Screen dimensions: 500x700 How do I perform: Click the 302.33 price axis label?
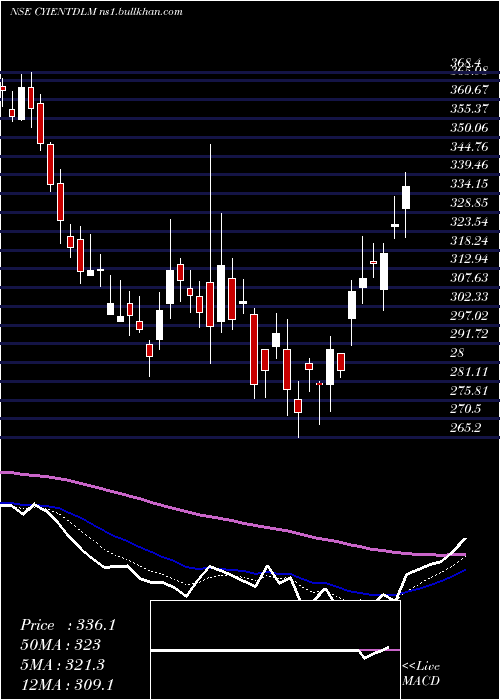pyautogui.click(x=469, y=297)
